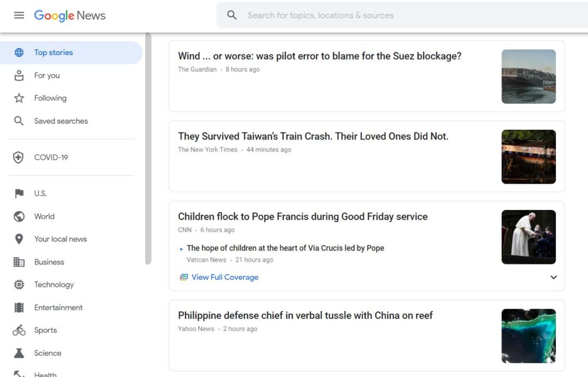This screenshot has height=377, width=588.
Task: Browse Entertainment news
Action: (59, 307)
